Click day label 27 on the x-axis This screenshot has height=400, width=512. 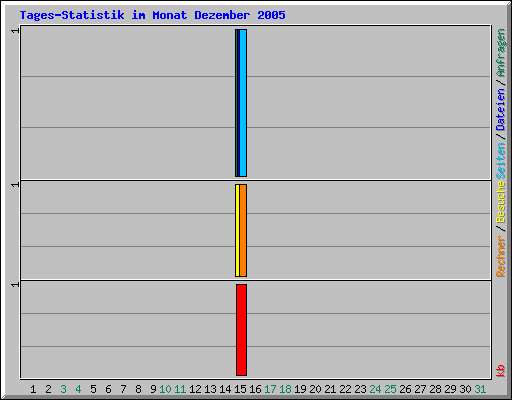(420, 389)
